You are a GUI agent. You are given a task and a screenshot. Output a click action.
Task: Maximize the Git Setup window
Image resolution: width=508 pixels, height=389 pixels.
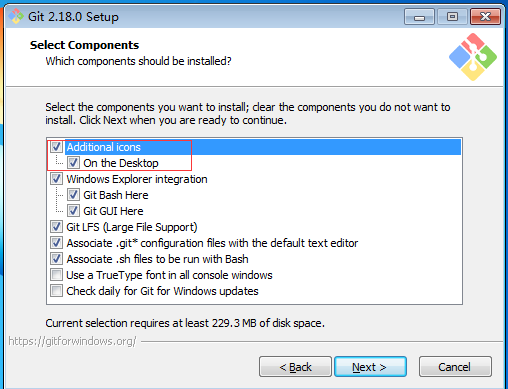pos(452,17)
